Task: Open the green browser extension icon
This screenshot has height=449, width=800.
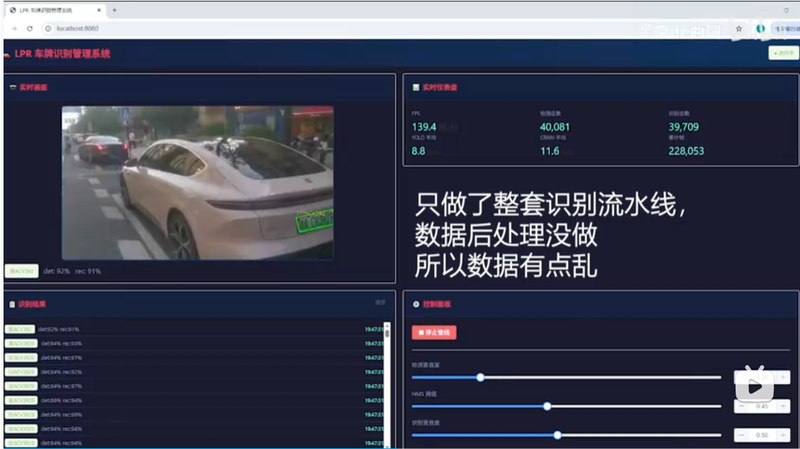Action: coord(760,29)
